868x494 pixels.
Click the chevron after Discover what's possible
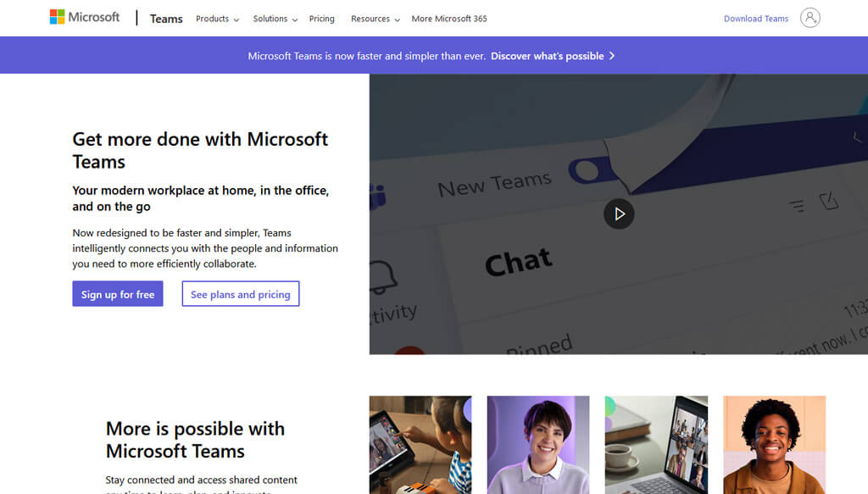(612, 56)
